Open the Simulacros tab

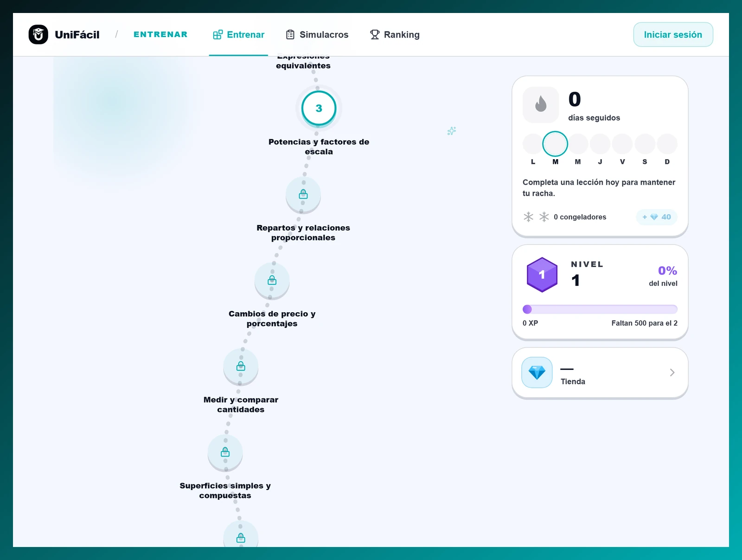[x=317, y=35]
